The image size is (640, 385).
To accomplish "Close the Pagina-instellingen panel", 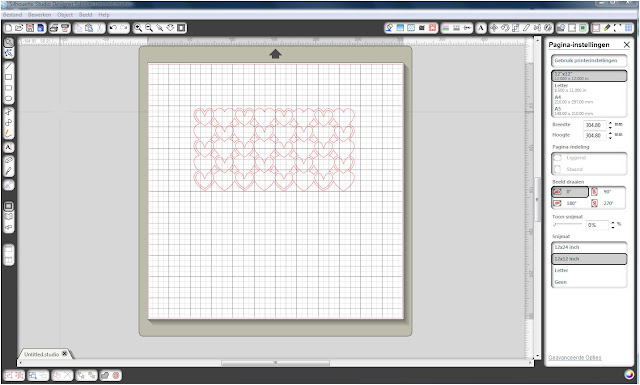I will [627, 45].
